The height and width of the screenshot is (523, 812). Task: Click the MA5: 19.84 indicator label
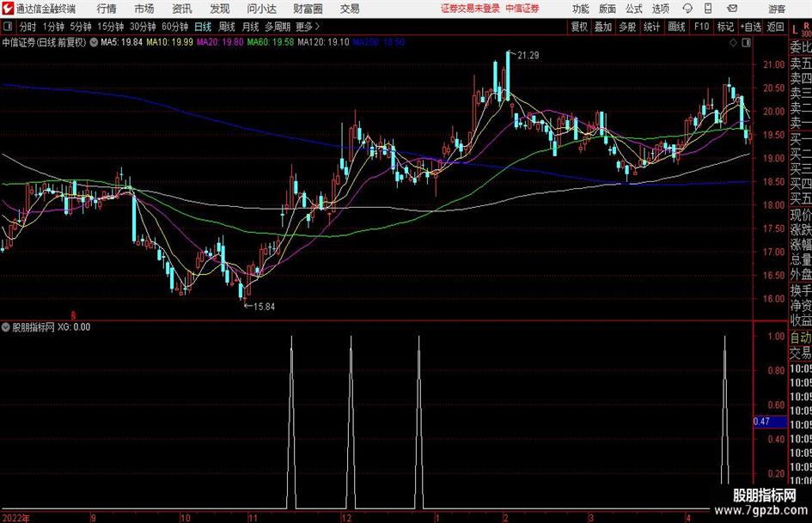122,42
